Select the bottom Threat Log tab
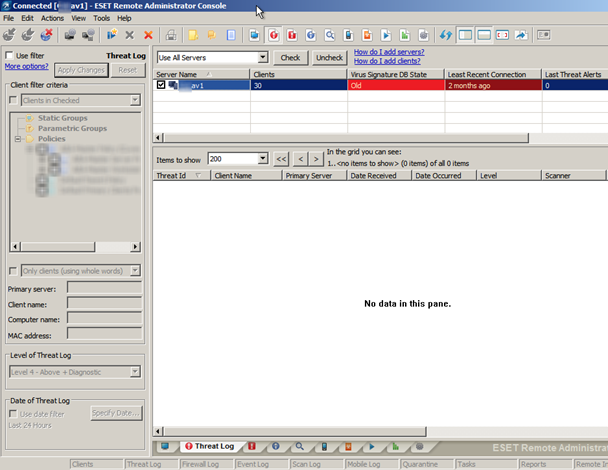The height and width of the screenshot is (470, 608). (210, 446)
